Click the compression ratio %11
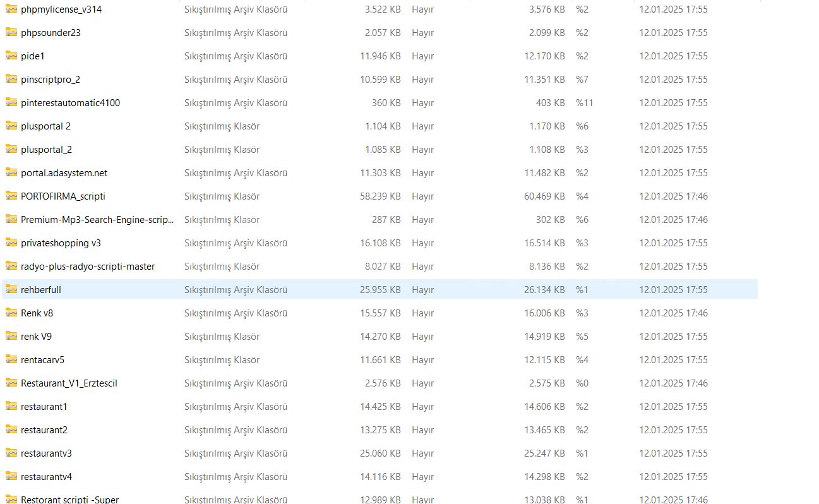Image resolution: width=819 pixels, height=504 pixels. click(584, 103)
